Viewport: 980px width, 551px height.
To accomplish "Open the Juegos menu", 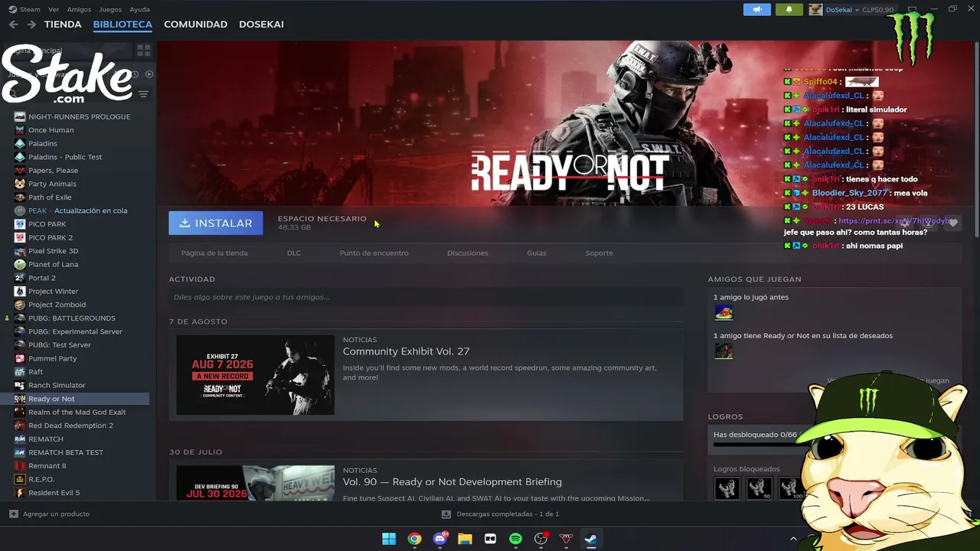I will click(110, 10).
